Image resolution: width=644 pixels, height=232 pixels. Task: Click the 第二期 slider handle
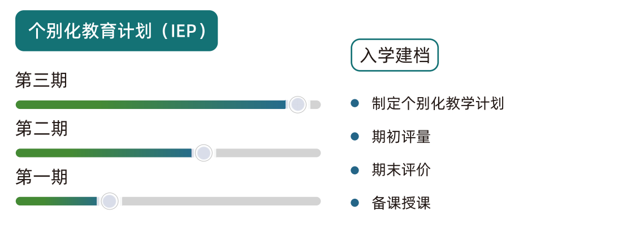[204, 153]
